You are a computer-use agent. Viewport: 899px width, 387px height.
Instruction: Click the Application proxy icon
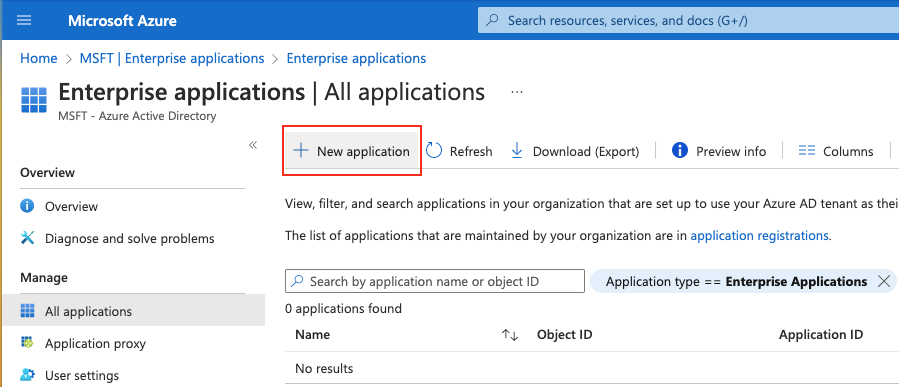[27, 343]
